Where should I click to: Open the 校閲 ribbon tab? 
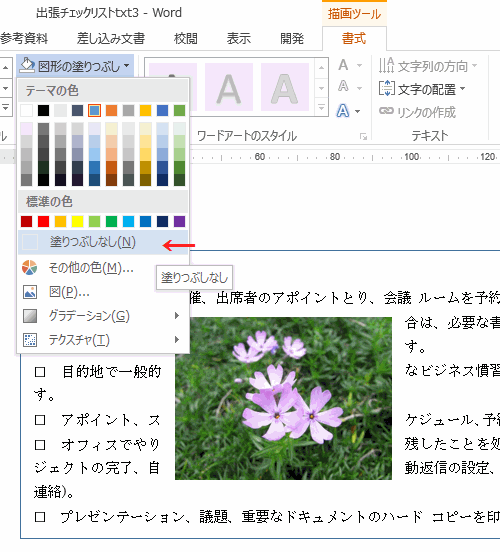click(186, 38)
